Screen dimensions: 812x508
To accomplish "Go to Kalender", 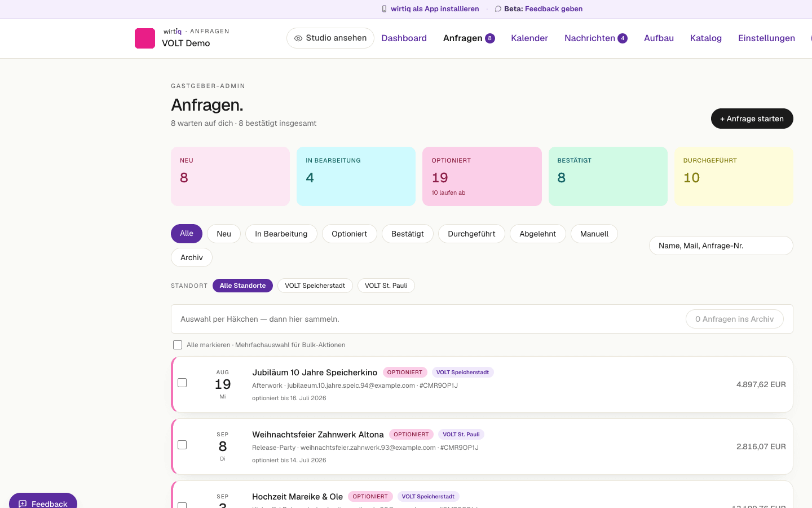I will click(529, 38).
